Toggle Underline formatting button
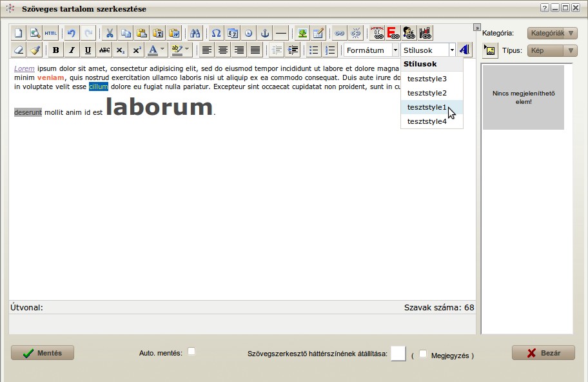The image size is (588, 382). pyautogui.click(x=88, y=50)
